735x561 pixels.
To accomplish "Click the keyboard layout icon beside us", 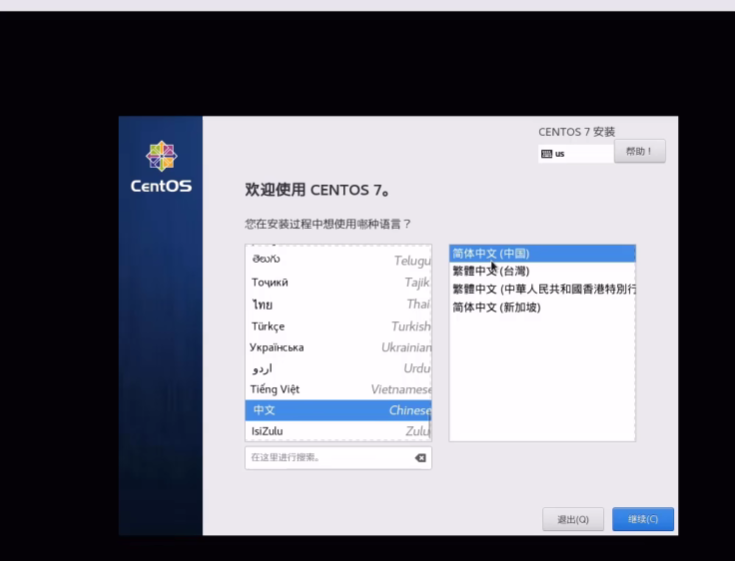I will point(547,154).
